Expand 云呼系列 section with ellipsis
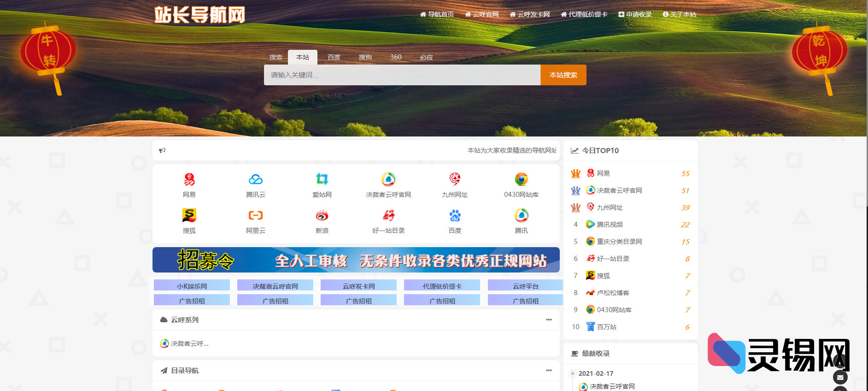Image resolution: width=868 pixels, height=391 pixels. tap(549, 320)
